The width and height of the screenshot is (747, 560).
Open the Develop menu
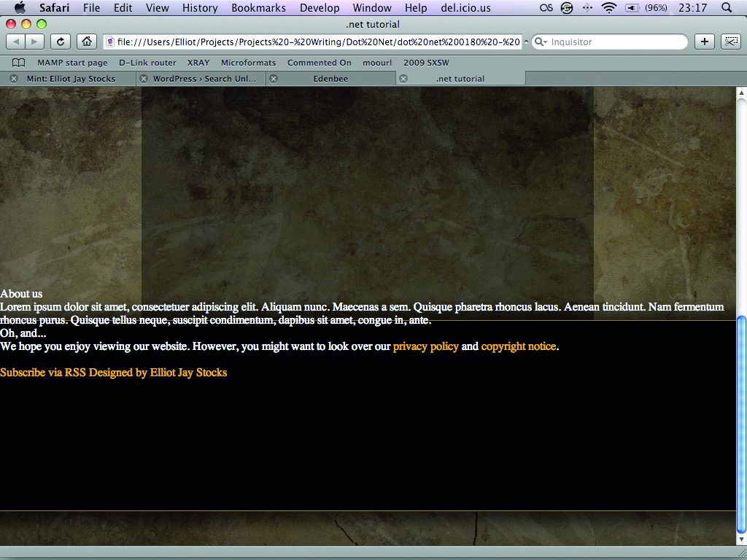(320, 7)
